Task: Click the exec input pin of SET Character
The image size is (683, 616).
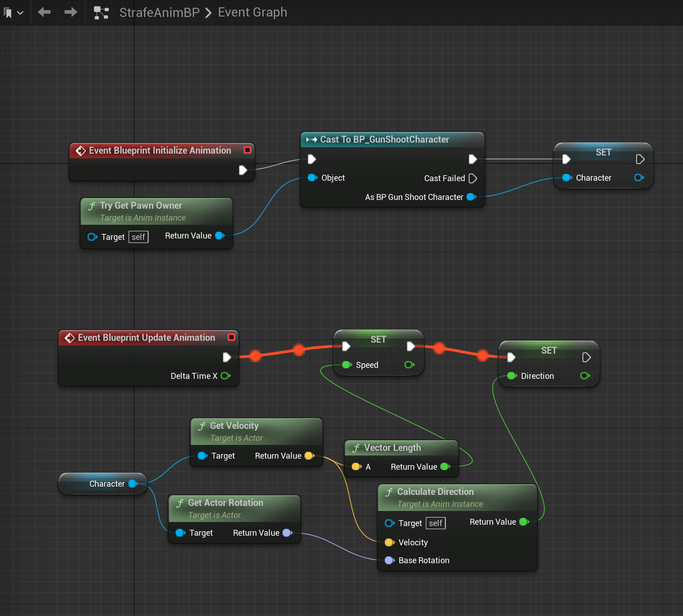Action: click(566, 159)
